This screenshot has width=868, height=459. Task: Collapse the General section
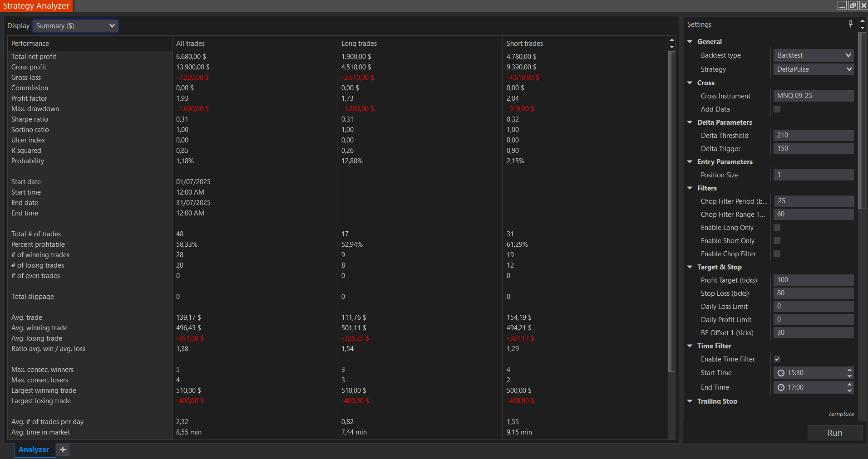coord(690,42)
